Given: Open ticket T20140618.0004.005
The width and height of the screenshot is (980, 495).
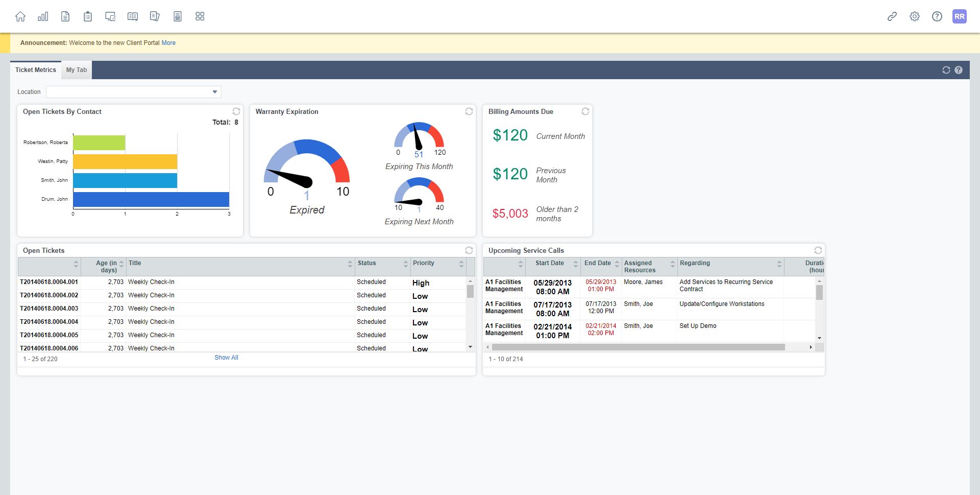Looking at the screenshot, I should (x=49, y=335).
